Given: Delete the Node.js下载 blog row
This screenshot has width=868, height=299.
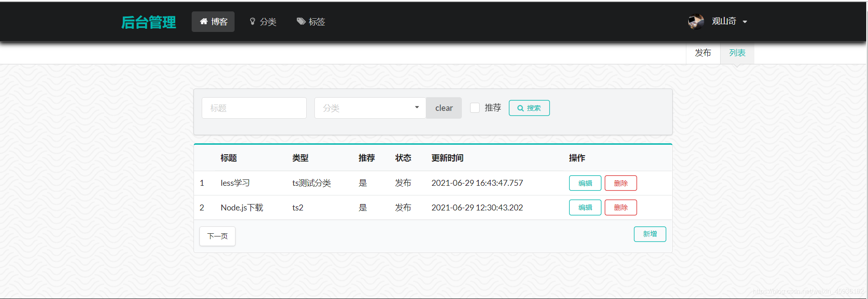Looking at the screenshot, I should tap(621, 207).
